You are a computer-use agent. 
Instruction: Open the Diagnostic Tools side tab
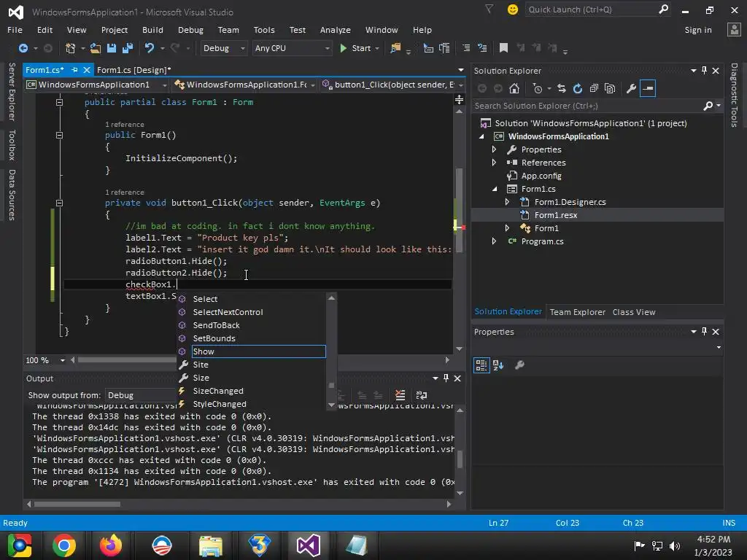(734, 96)
